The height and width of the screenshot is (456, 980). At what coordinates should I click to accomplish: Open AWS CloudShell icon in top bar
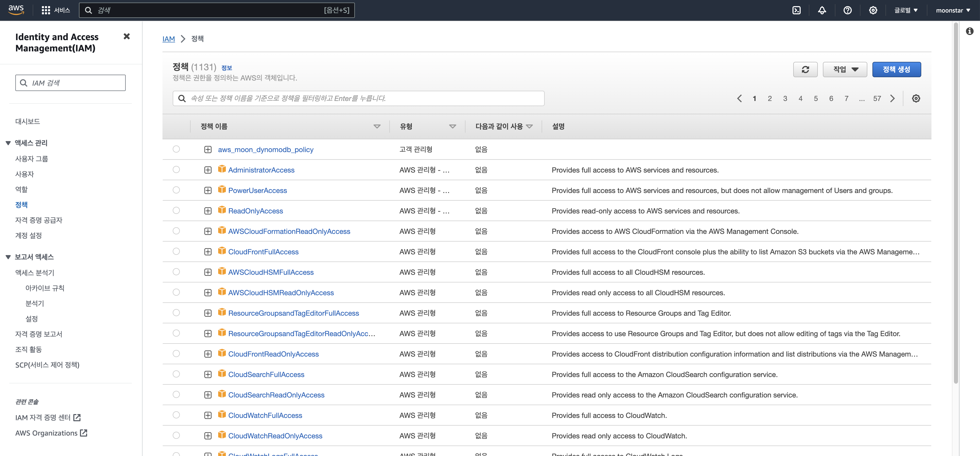(x=796, y=10)
